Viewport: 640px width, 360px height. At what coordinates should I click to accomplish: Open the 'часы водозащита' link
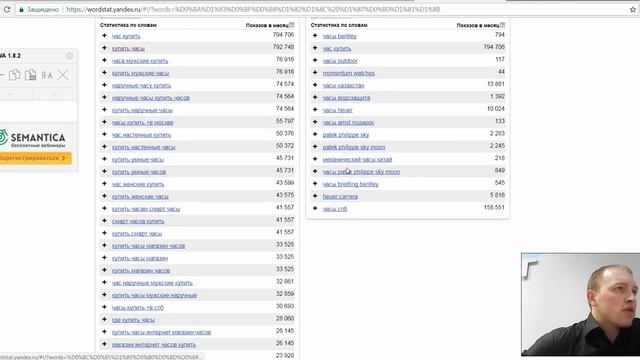(x=347, y=98)
